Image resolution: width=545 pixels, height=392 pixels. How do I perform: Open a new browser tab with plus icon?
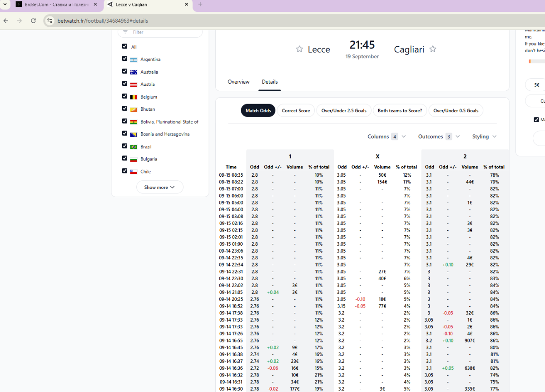click(x=200, y=5)
